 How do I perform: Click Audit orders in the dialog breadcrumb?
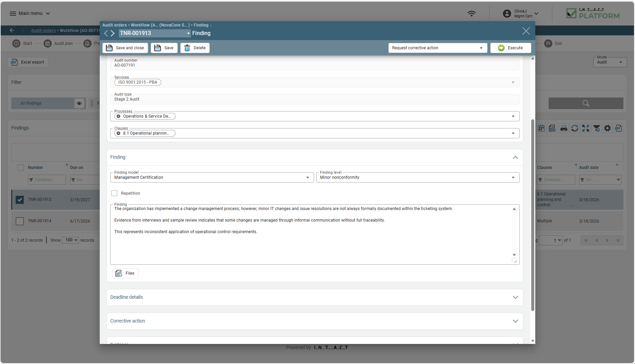tap(114, 25)
